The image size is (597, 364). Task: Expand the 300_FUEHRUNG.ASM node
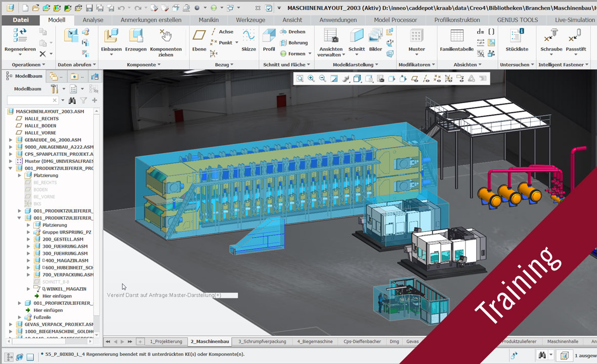click(x=28, y=246)
